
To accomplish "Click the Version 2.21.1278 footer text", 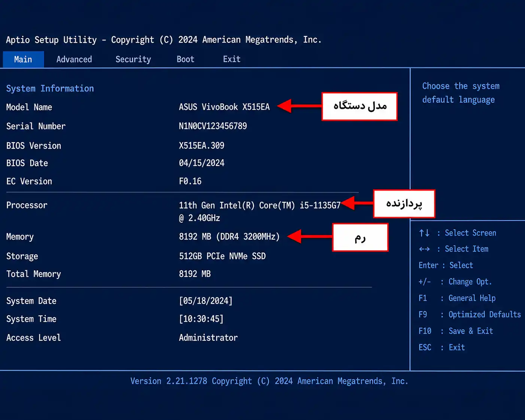I will (269, 381).
